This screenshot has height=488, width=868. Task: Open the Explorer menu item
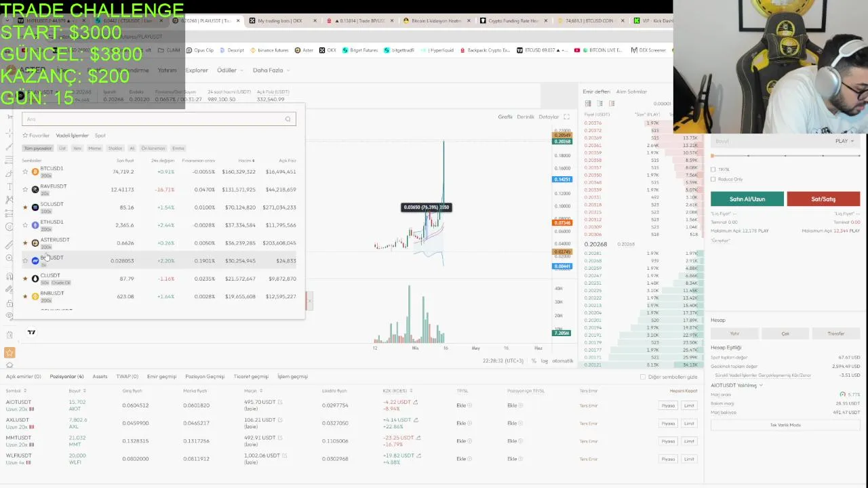click(197, 70)
